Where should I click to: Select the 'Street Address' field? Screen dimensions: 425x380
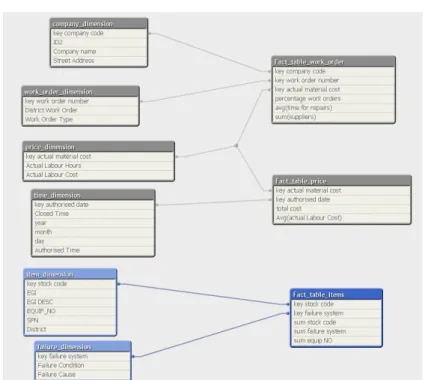(x=99, y=61)
